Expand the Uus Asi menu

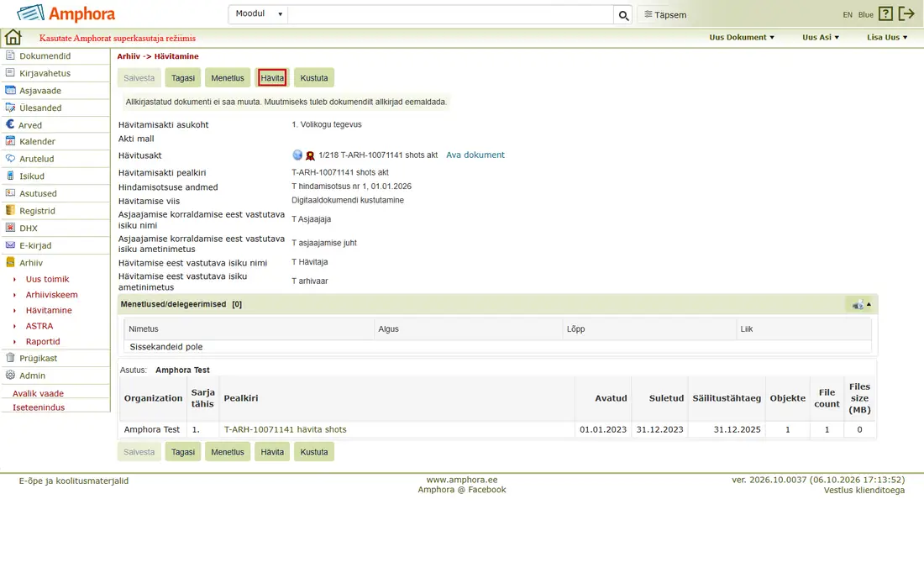coord(821,37)
